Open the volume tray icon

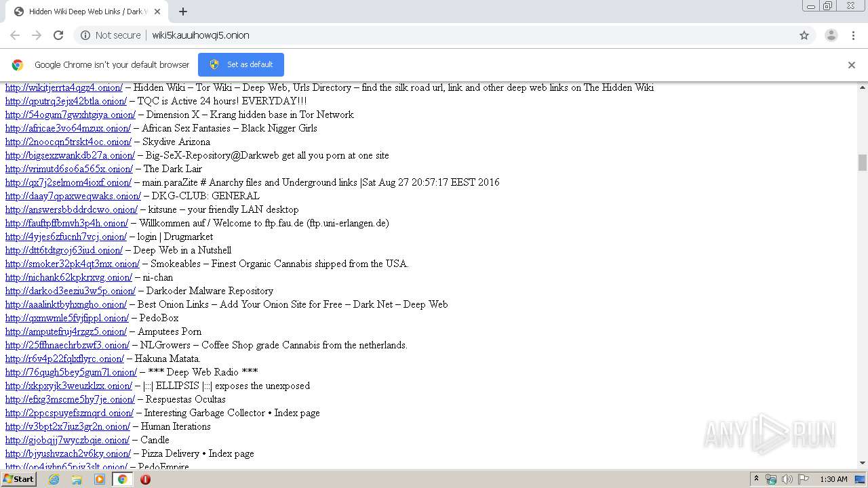click(x=787, y=479)
